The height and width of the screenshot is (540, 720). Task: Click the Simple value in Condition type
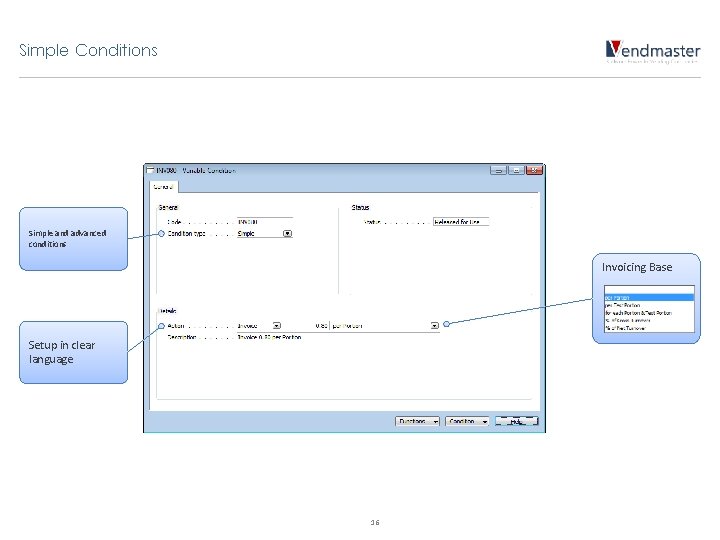246,234
